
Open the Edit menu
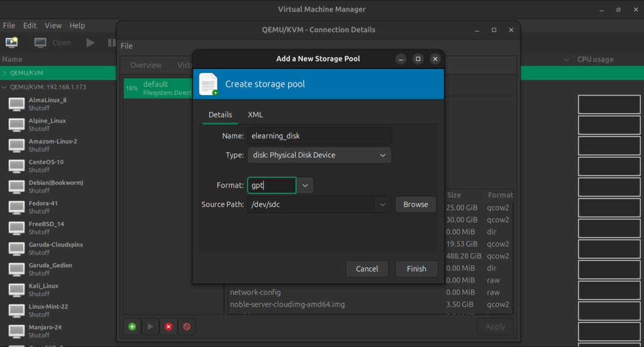pyautogui.click(x=30, y=26)
